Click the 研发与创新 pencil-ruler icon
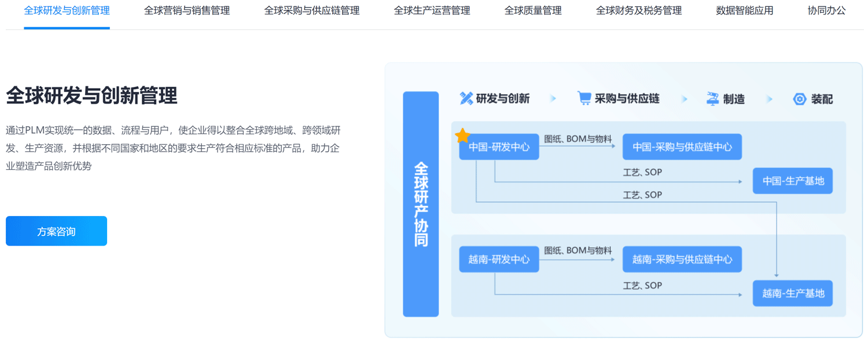868x348 pixels. (466, 98)
